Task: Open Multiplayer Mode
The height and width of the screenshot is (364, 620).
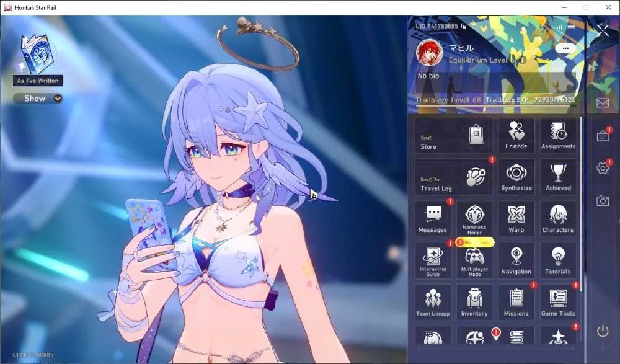Action: tap(474, 260)
